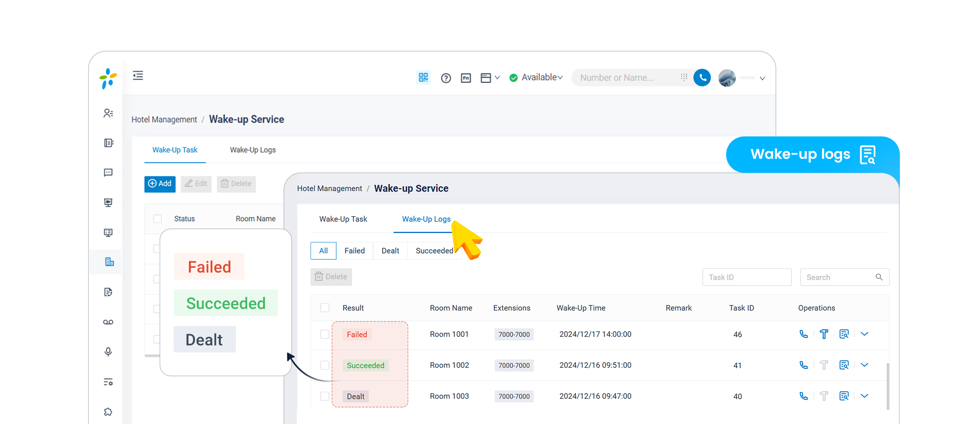Toggle select-all checkbox beside Status header
Screen dimensions: 980x424
158,219
